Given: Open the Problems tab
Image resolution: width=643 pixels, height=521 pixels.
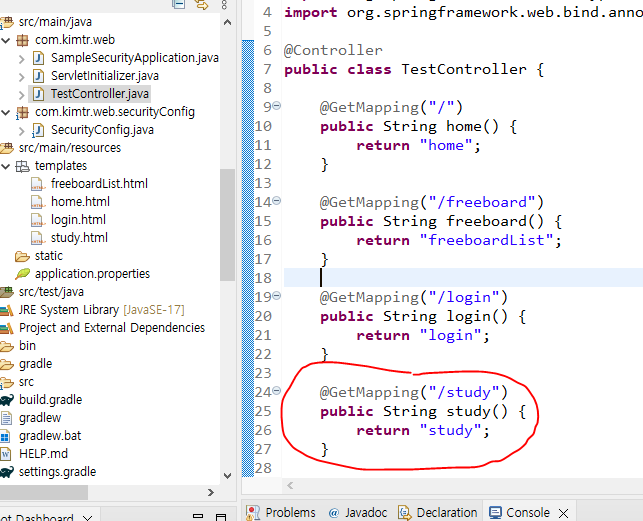Looking at the screenshot, I should 281,513.
